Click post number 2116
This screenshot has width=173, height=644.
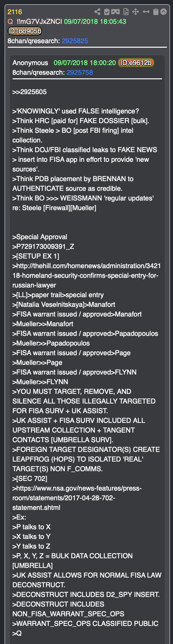point(15,12)
